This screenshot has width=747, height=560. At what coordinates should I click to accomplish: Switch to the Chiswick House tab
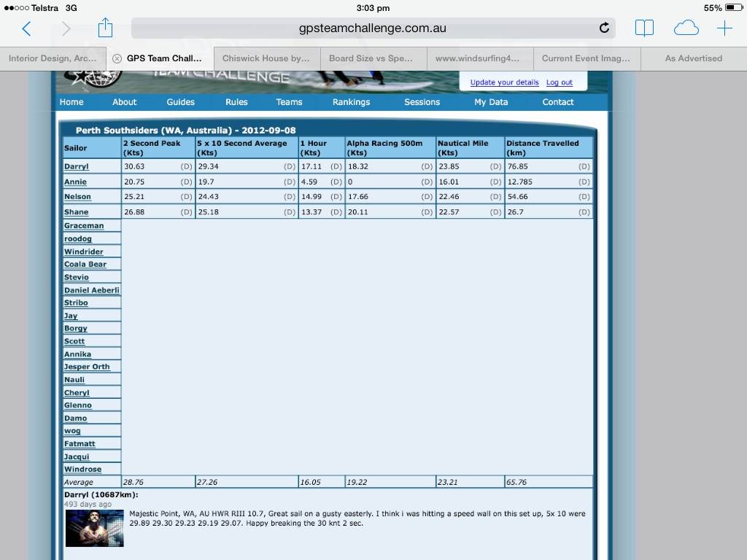tap(266, 58)
